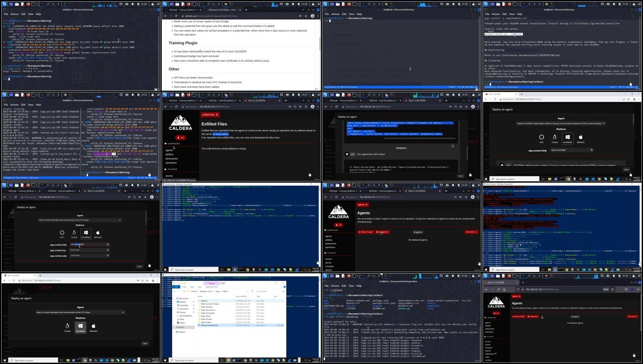643x364 pixels.
Task: Click Kali menu icon in 15:26 terminal frame panel
Action: [x=4, y=4]
